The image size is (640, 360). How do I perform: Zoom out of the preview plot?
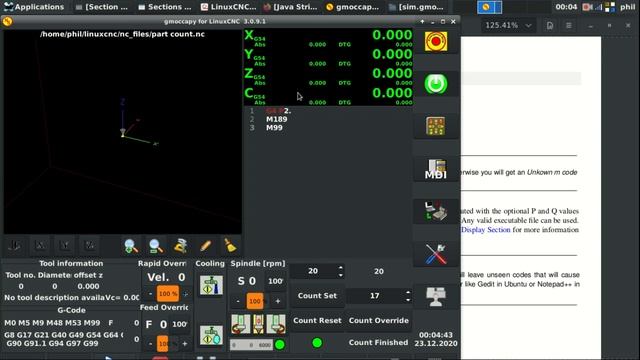(x=156, y=246)
